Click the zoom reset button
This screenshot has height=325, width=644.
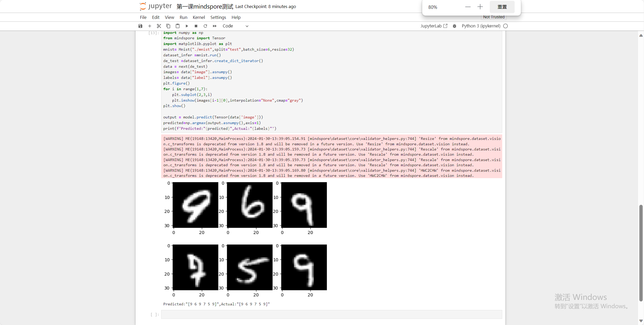click(502, 7)
